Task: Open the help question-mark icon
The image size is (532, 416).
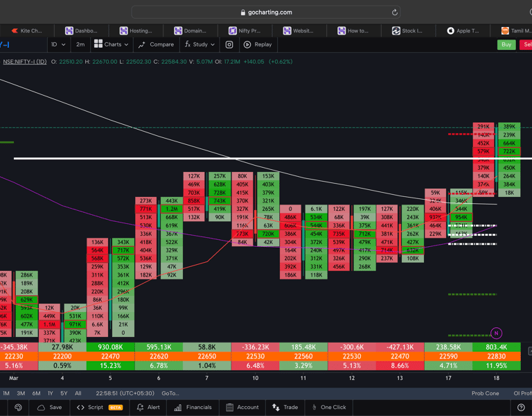Action: [521, 407]
